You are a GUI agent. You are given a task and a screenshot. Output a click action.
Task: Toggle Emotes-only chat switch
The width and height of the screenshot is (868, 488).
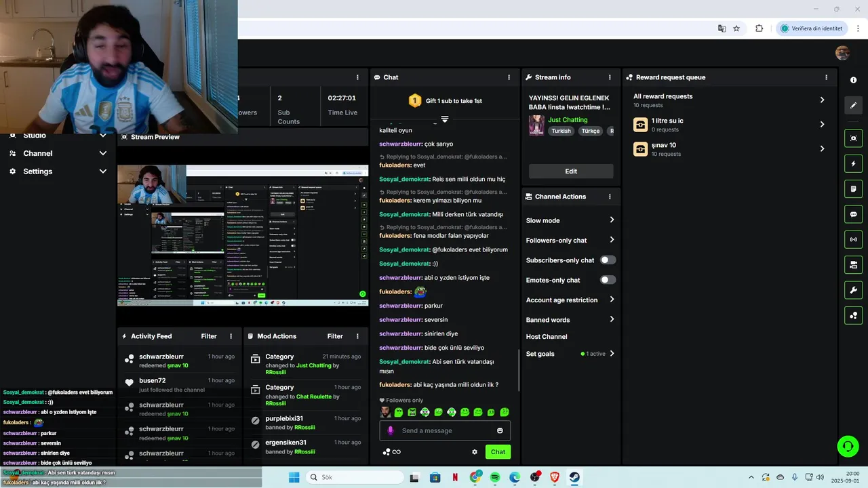coord(608,280)
